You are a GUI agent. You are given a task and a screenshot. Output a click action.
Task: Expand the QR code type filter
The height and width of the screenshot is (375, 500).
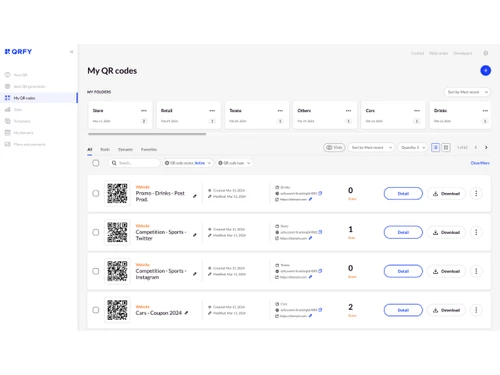(x=234, y=163)
